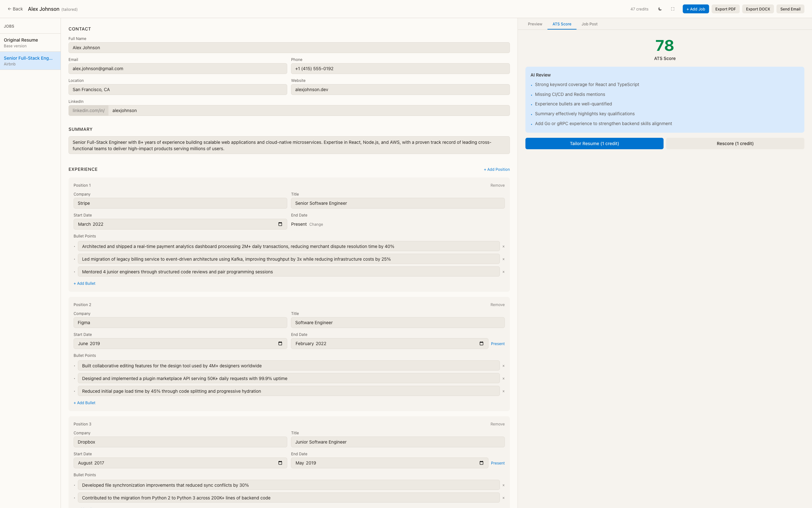This screenshot has height=508, width=812.
Task: Edit the Email field
Action: coord(178,69)
